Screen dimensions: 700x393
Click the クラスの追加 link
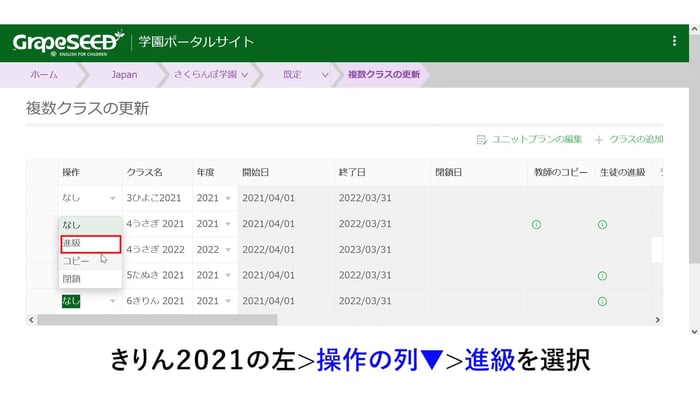point(629,139)
